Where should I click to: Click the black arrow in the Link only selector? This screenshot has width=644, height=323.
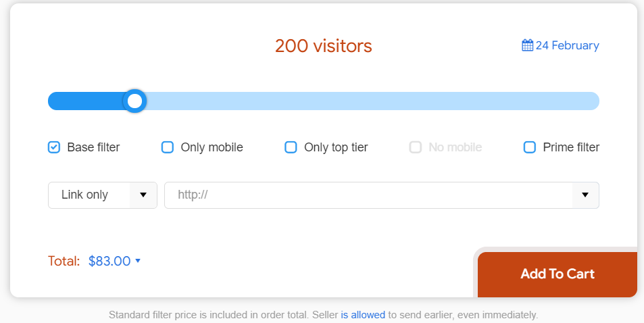(x=143, y=195)
